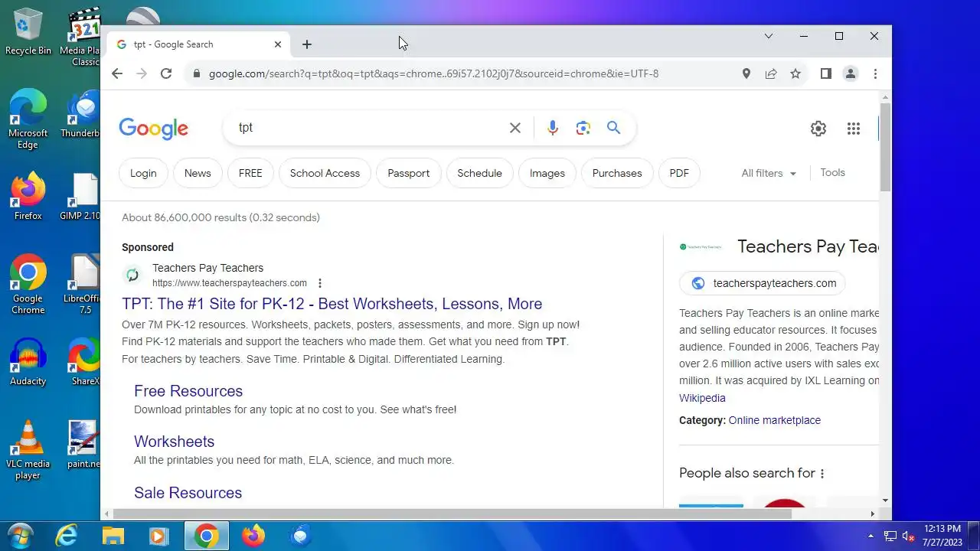Click the vertical page scrollbar thumb
The width and height of the screenshot is (980, 551).
tap(885, 147)
